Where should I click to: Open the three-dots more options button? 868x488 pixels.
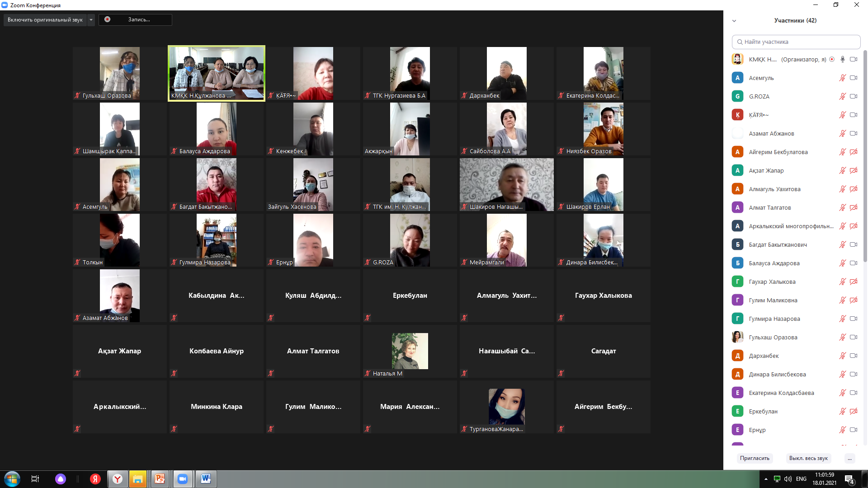pos(849,458)
